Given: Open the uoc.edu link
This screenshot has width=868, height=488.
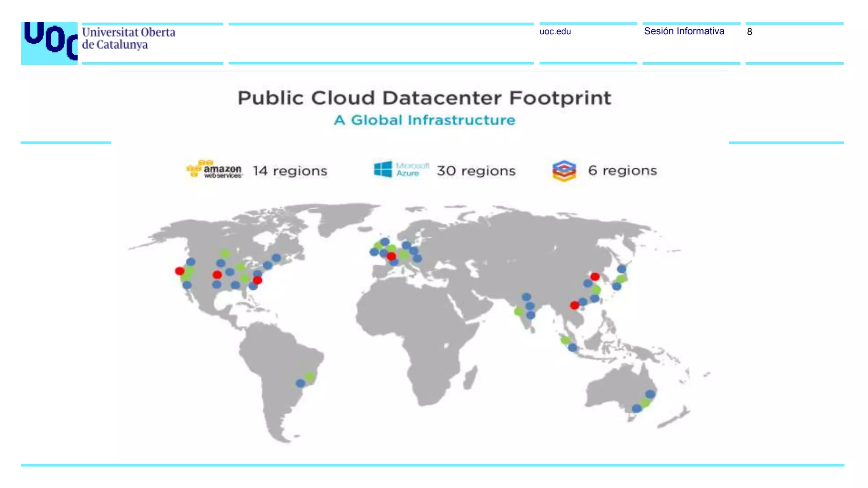Looking at the screenshot, I should (x=555, y=31).
